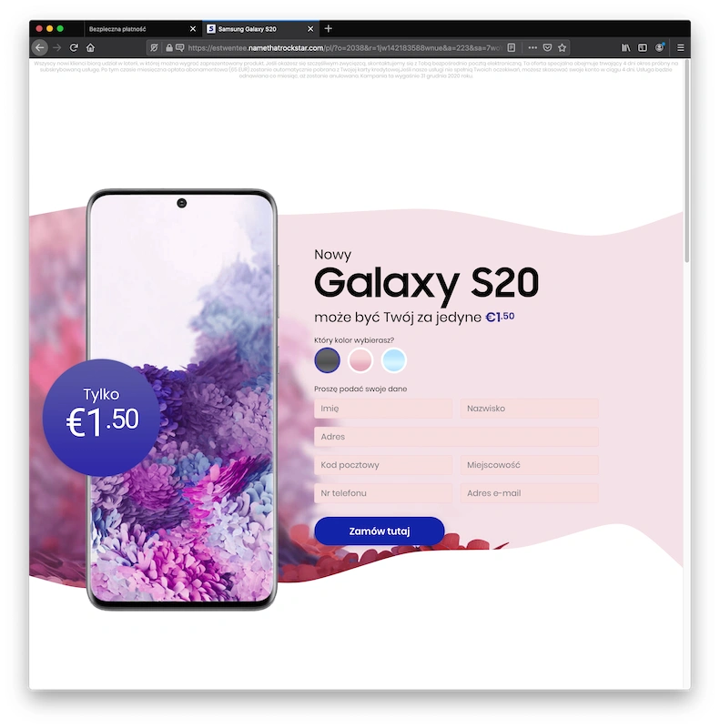Open a new tab with plus button
This screenshot has height=728, width=720.
click(x=329, y=29)
